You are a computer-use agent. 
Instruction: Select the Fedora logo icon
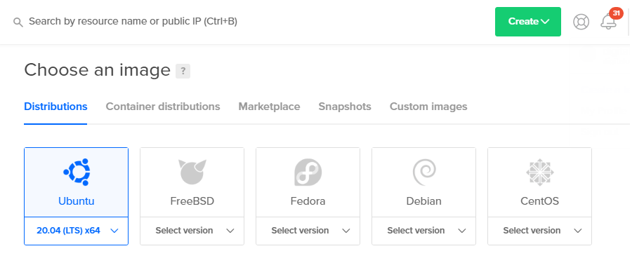[x=308, y=172]
